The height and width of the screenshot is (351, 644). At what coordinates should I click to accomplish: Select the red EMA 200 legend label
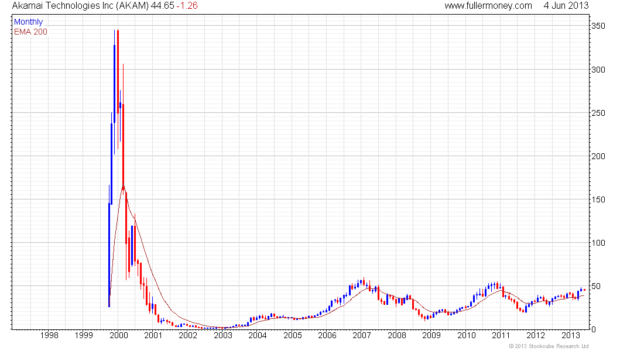click(x=30, y=32)
